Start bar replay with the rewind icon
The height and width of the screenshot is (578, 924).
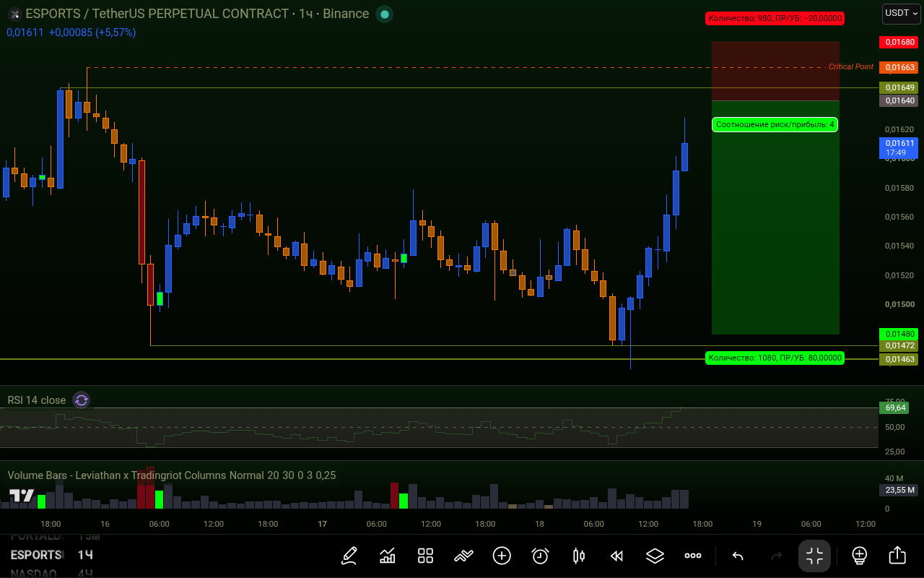point(616,556)
